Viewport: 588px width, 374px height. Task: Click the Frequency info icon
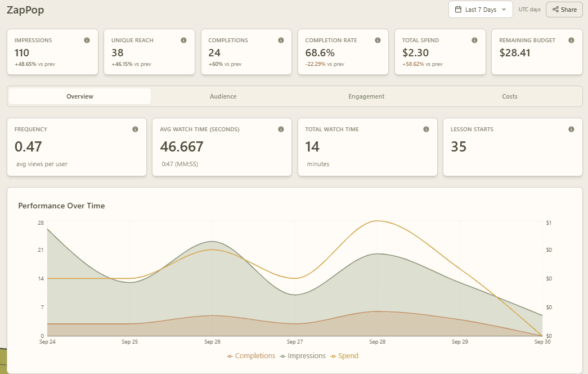point(136,129)
